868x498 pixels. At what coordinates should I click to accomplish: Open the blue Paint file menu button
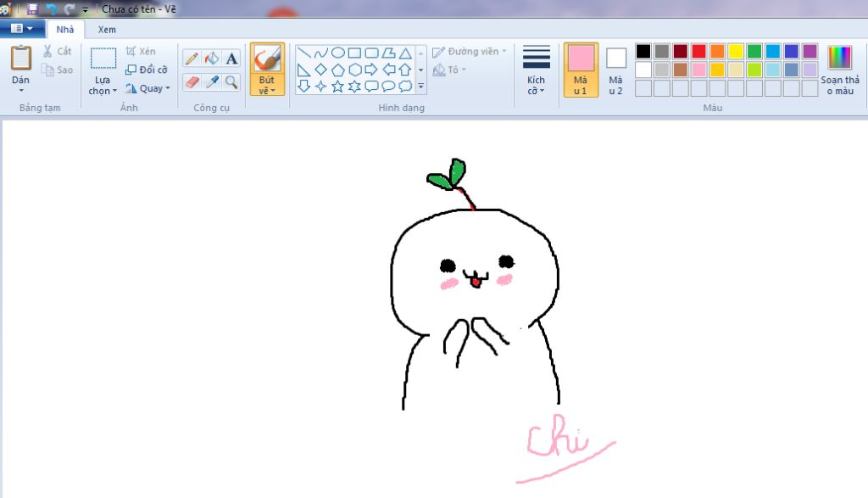22,29
